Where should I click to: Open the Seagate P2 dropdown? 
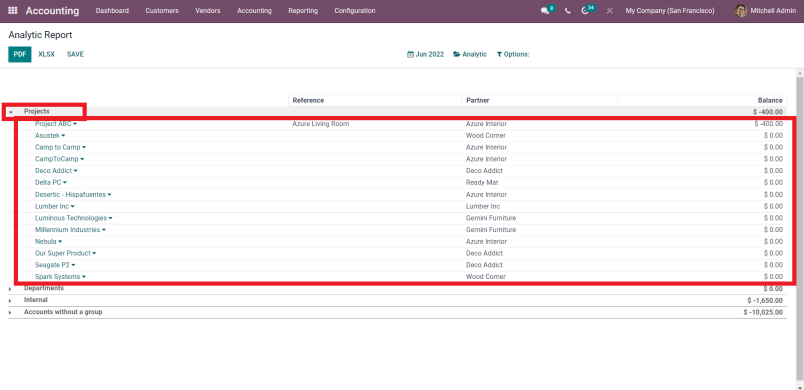pyautogui.click(x=73, y=265)
